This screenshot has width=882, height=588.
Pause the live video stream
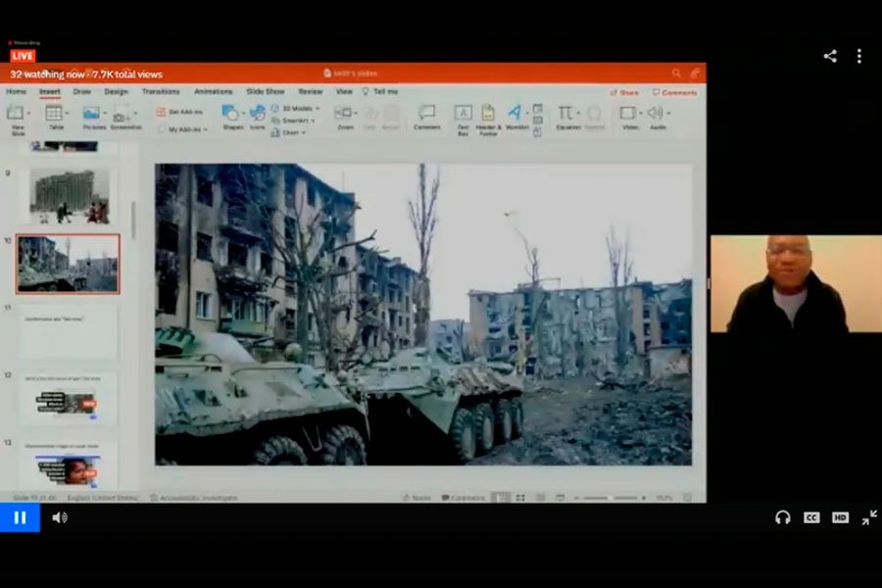point(20,517)
